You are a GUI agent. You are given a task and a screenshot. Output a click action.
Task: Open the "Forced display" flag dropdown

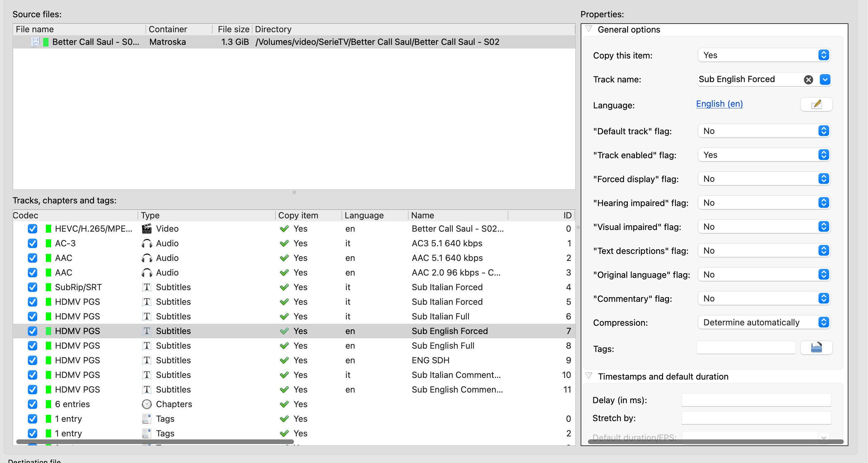(x=764, y=179)
